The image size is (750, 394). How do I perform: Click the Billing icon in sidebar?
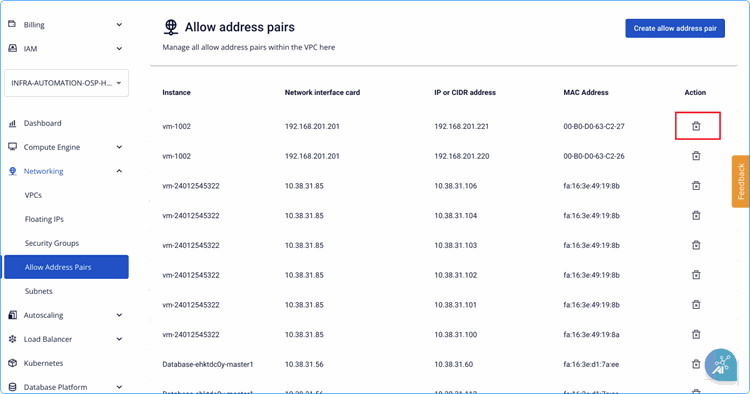point(12,24)
